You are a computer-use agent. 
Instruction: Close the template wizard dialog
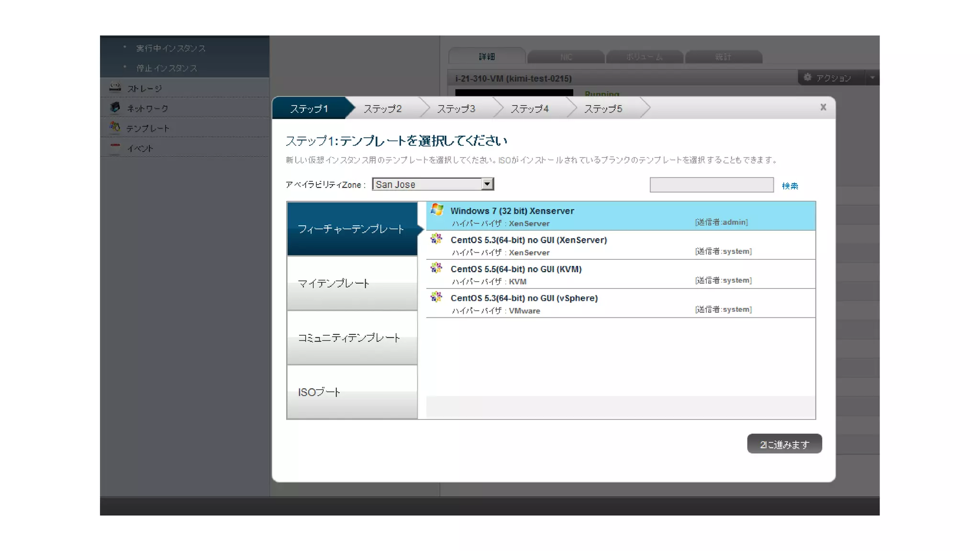823,108
